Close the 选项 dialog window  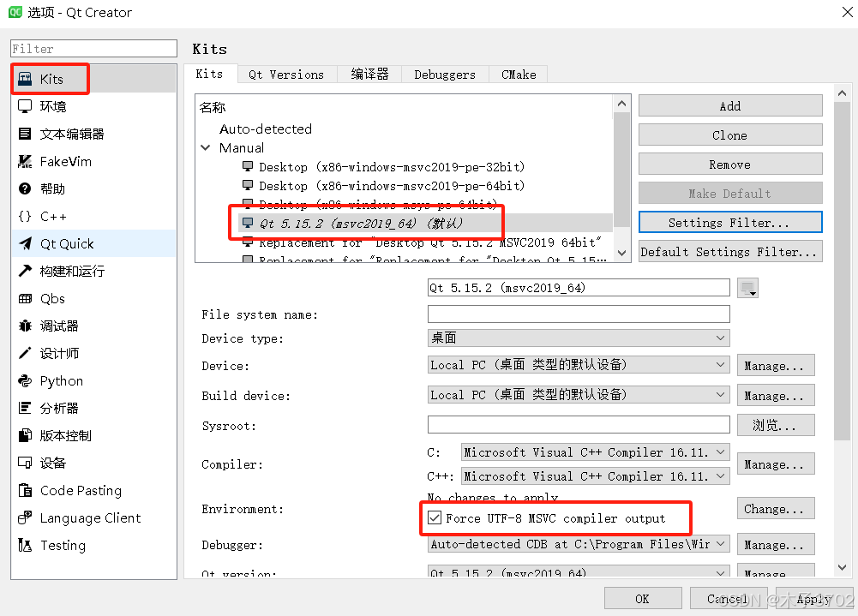[x=847, y=12]
